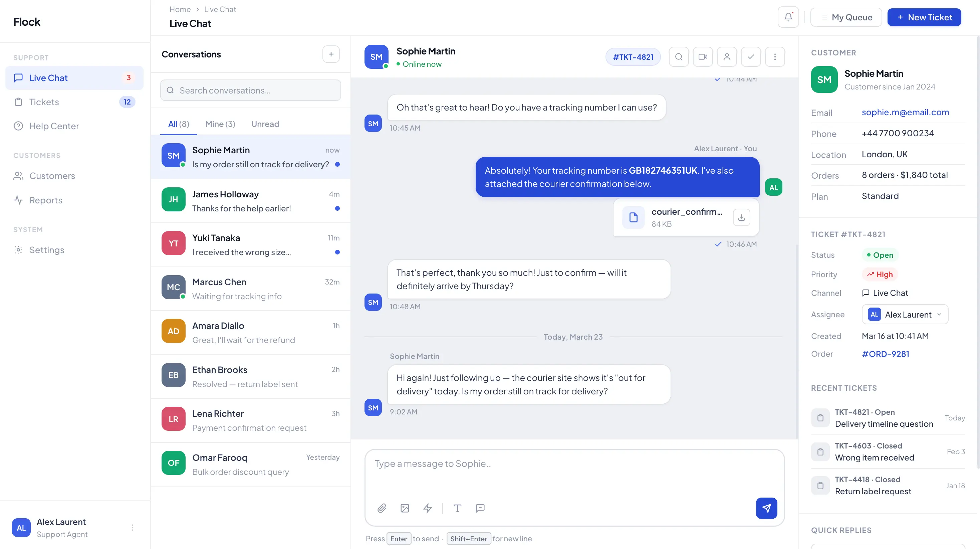This screenshot has width=980, height=549.
Task: Click the AL avatar in the sidebar footer
Action: [21, 528]
